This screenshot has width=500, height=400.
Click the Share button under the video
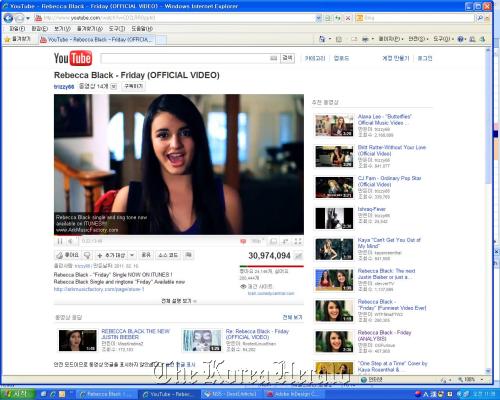(146, 255)
